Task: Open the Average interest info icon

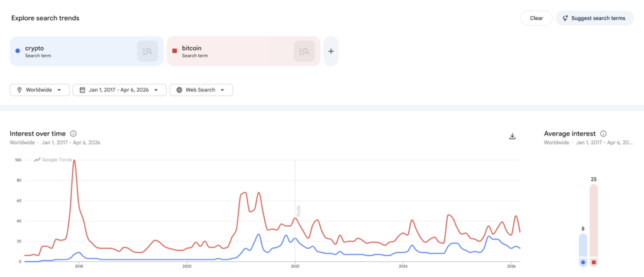Action: click(x=603, y=133)
